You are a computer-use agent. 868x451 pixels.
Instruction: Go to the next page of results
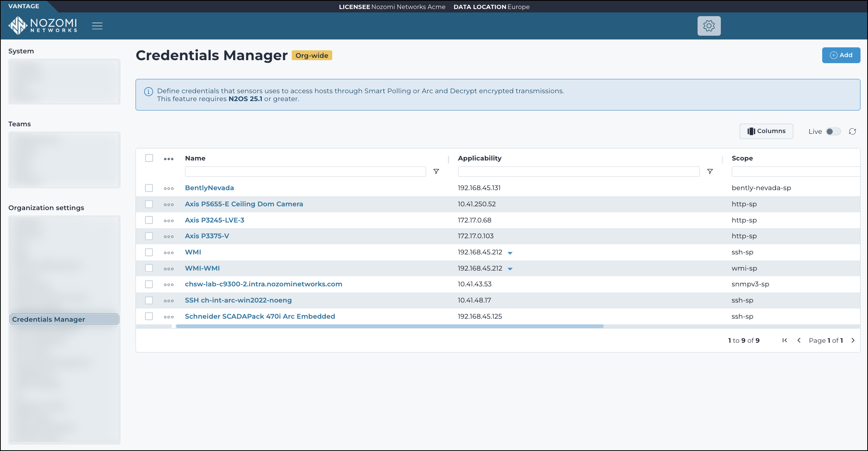[x=853, y=340]
